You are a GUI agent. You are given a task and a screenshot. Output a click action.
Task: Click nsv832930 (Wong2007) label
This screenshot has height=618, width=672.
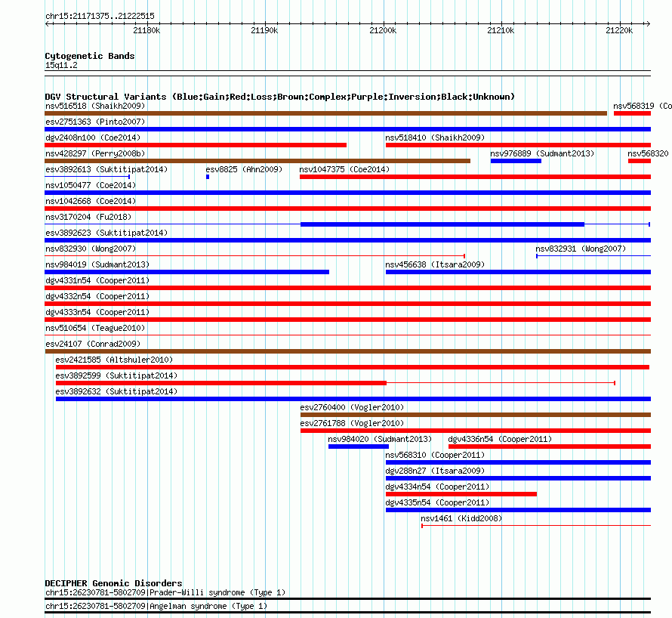tap(91, 249)
